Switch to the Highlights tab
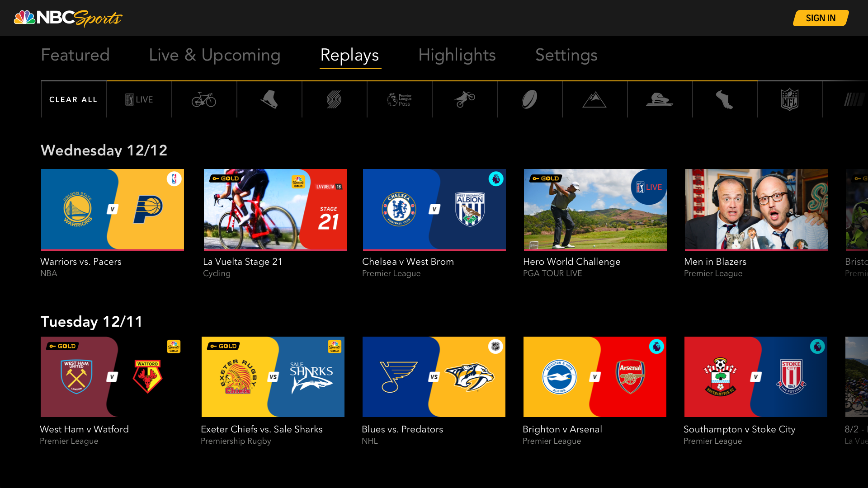This screenshot has height=488, width=868. (457, 55)
